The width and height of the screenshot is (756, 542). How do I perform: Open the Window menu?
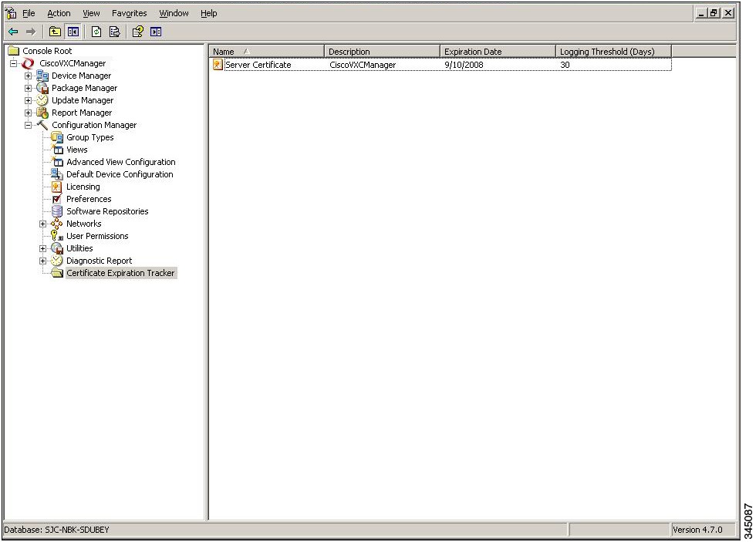click(174, 13)
